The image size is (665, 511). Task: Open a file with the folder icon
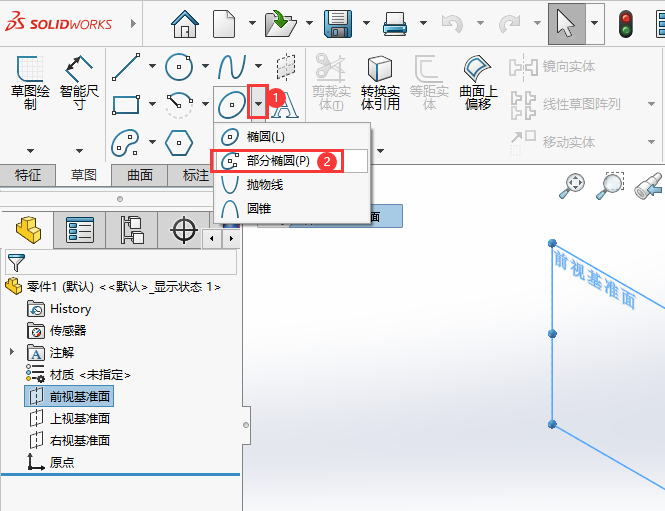click(280, 24)
